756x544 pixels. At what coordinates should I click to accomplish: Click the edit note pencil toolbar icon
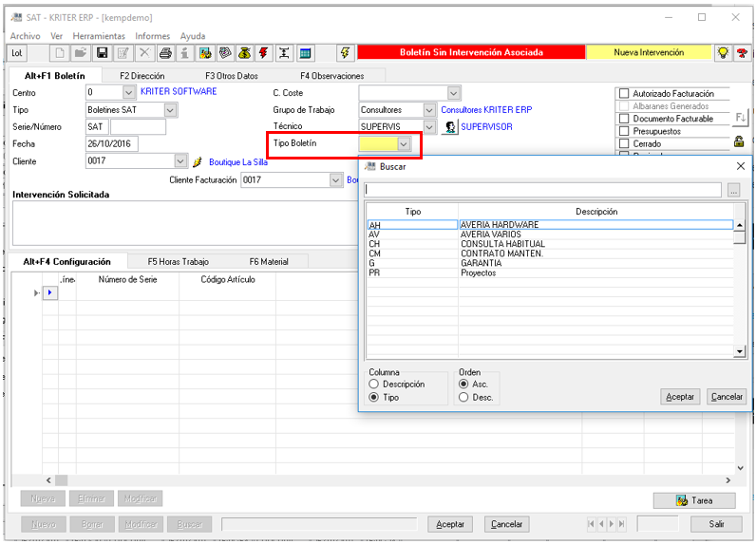click(123, 53)
